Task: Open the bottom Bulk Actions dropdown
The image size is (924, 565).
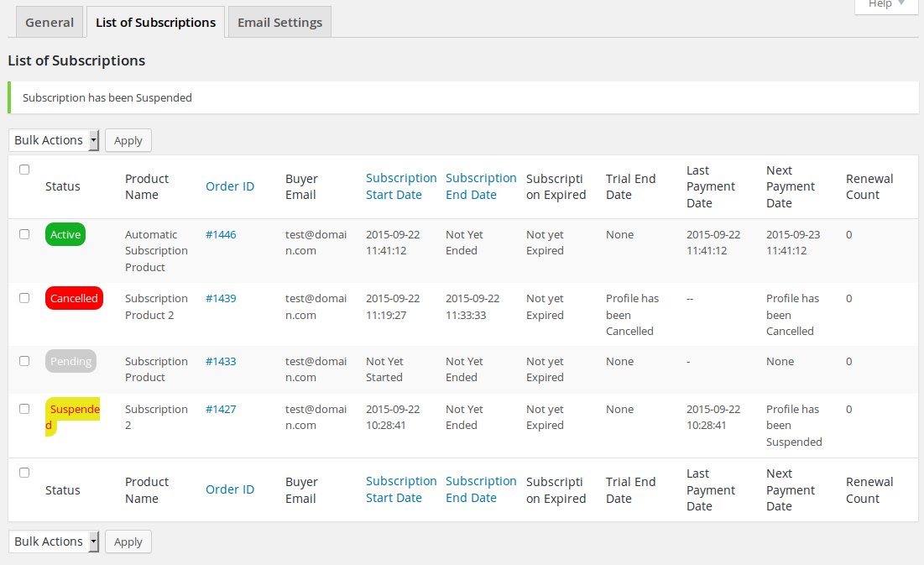Action: click(x=55, y=541)
